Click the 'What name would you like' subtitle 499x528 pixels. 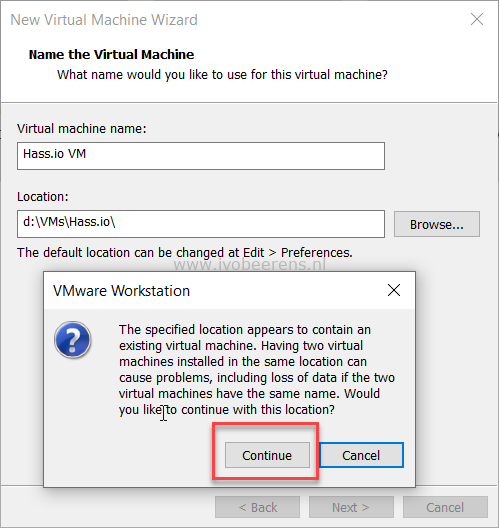coord(222,74)
